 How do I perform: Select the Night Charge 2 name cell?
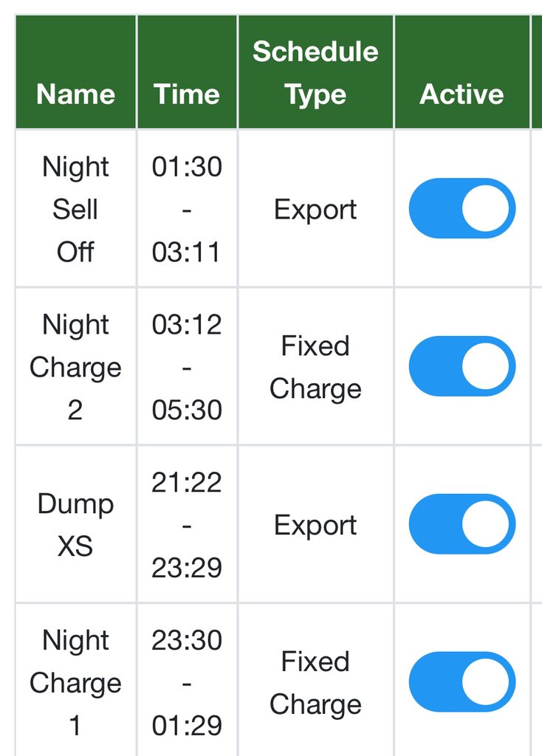[x=75, y=366]
